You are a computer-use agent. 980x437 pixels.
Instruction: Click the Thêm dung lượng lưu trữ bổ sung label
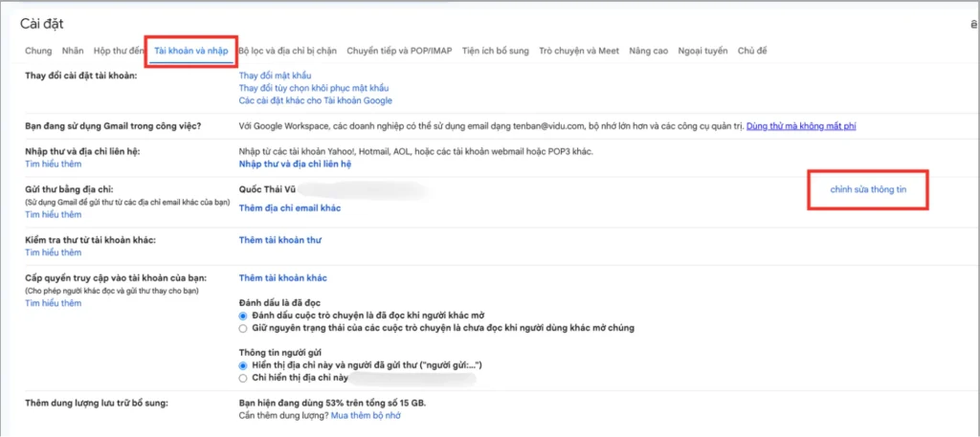[x=97, y=403]
